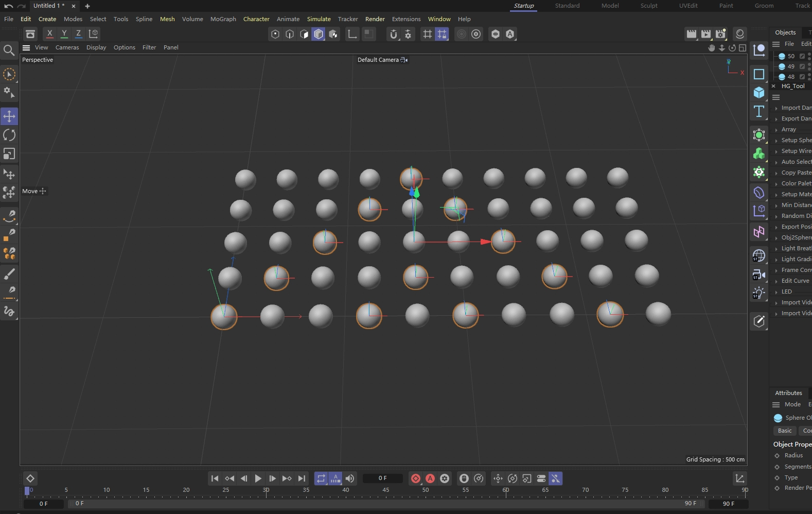Expand the Color Palette section arrow
This screenshot has height=514, width=812.
pos(776,184)
